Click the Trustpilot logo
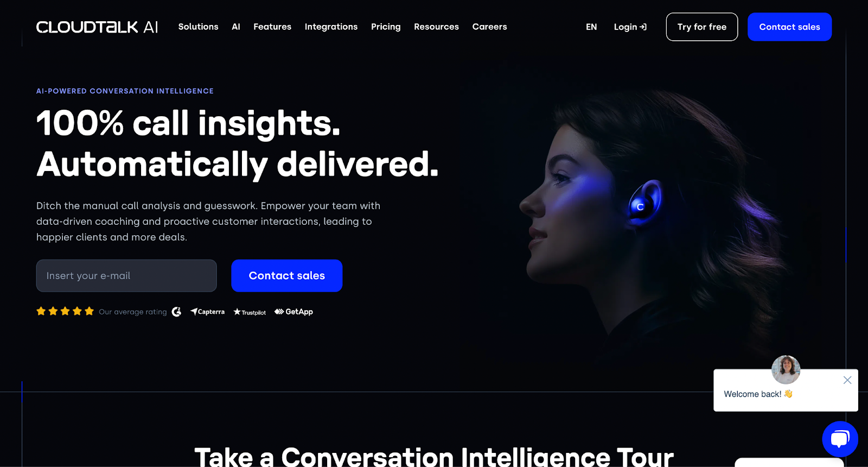Screen dimensions: 868x467 point(250,312)
